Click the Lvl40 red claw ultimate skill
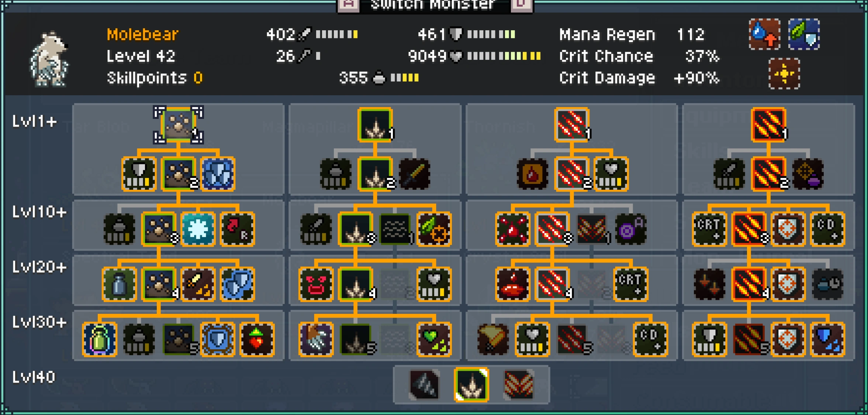Screen dimensions: 868x415 (519, 384)
